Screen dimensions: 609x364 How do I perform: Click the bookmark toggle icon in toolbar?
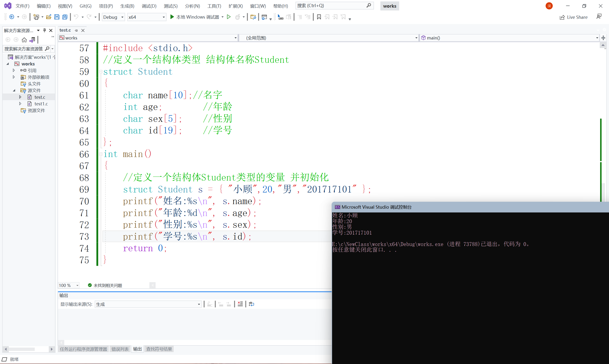point(319,17)
